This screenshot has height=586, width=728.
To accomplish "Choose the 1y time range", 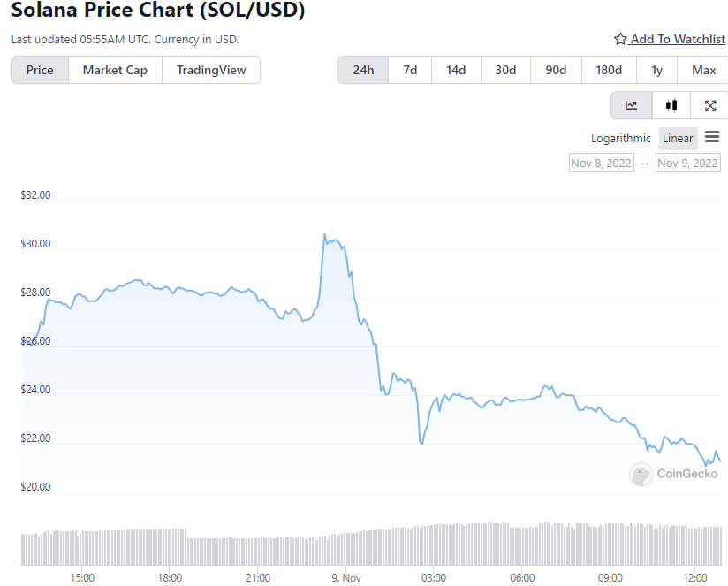I will 656,70.
